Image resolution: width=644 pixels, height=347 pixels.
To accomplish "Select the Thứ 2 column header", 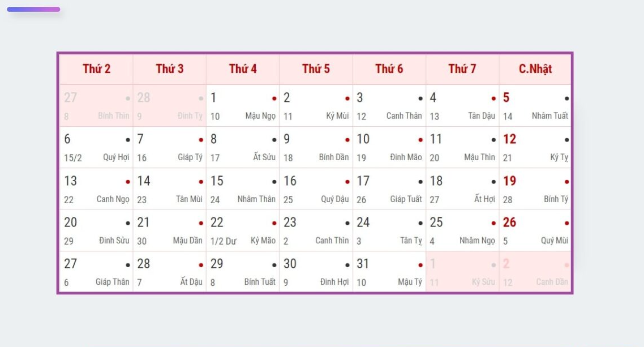I will click(x=97, y=69).
